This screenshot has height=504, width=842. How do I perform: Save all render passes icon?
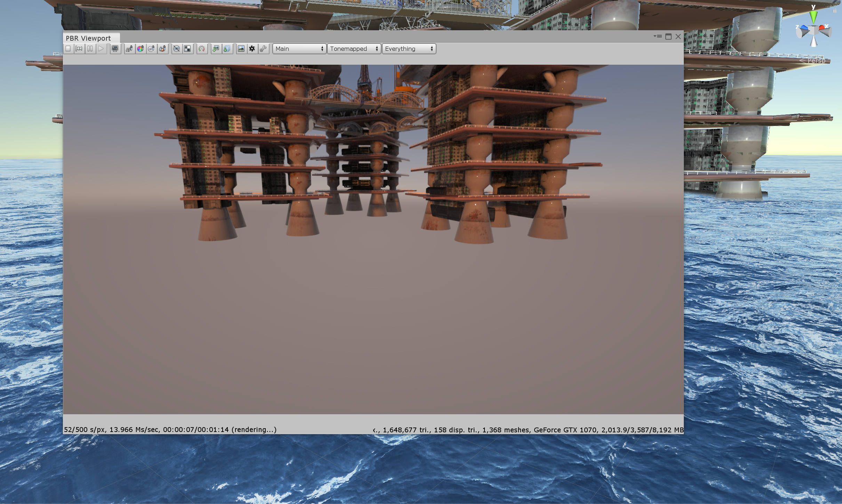227,49
